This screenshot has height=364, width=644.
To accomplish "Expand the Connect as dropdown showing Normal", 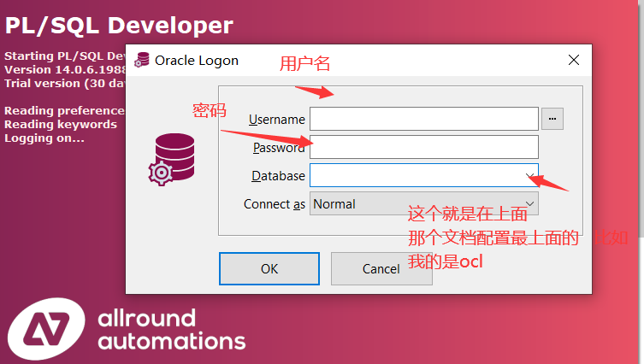I will click(x=424, y=203).
